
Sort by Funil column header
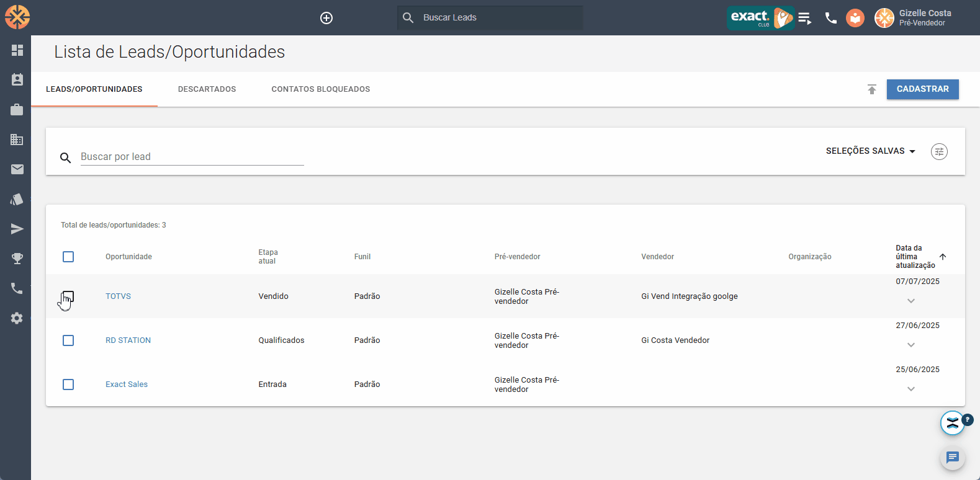click(362, 257)
